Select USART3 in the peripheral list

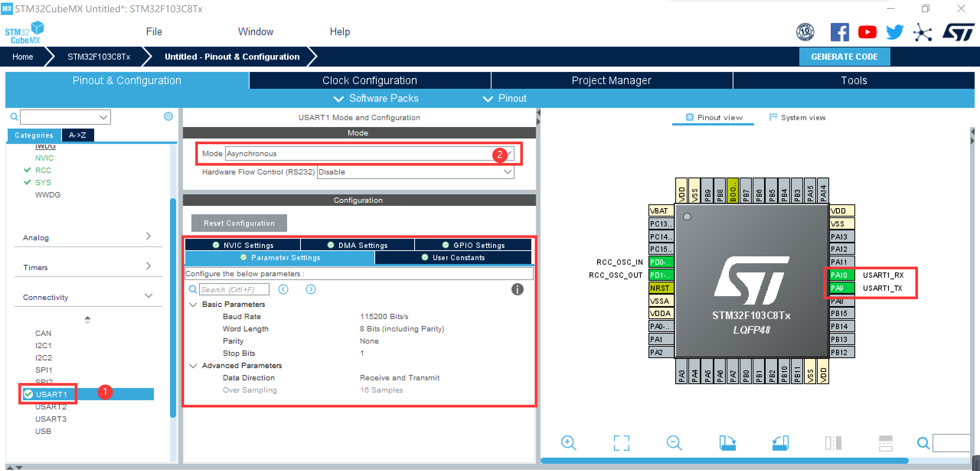point(51,419)
